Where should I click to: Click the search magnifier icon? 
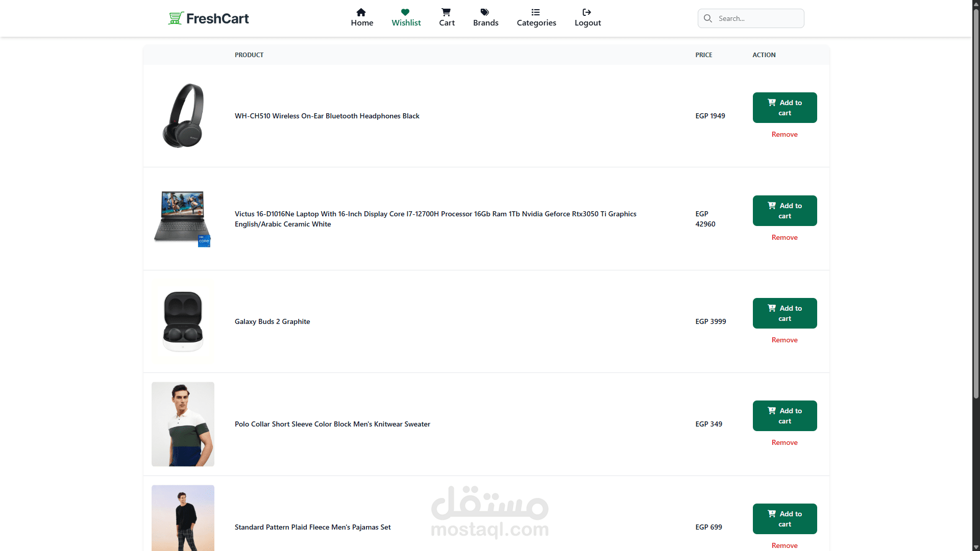pyautogui.click(x=708, y=18)
